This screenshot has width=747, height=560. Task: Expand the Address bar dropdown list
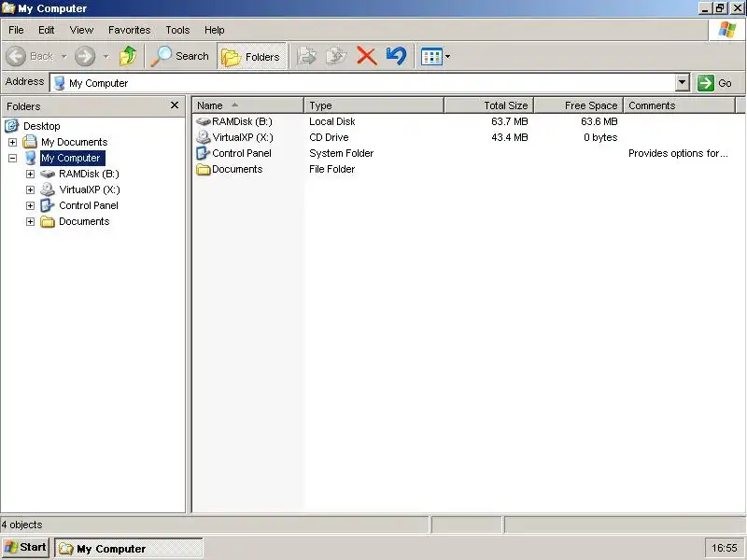(683, 83)
